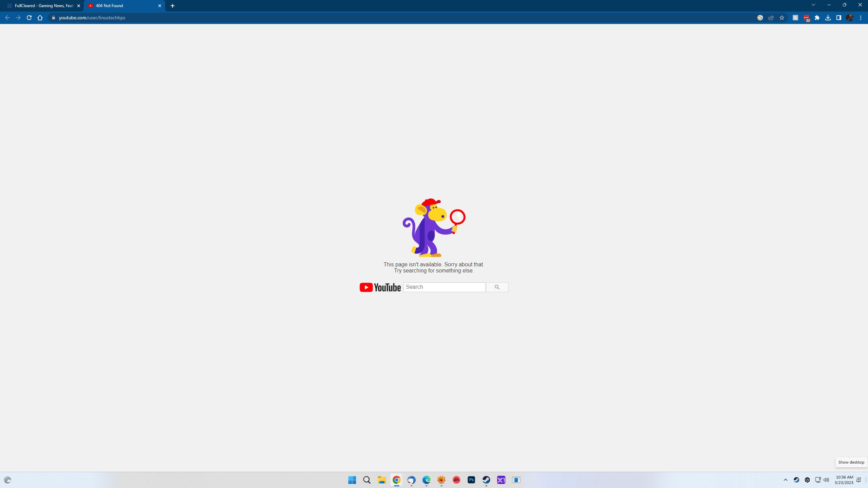
Task: Click the back navigation arrow
Action: pyautogui.click(x=7, y=17)
